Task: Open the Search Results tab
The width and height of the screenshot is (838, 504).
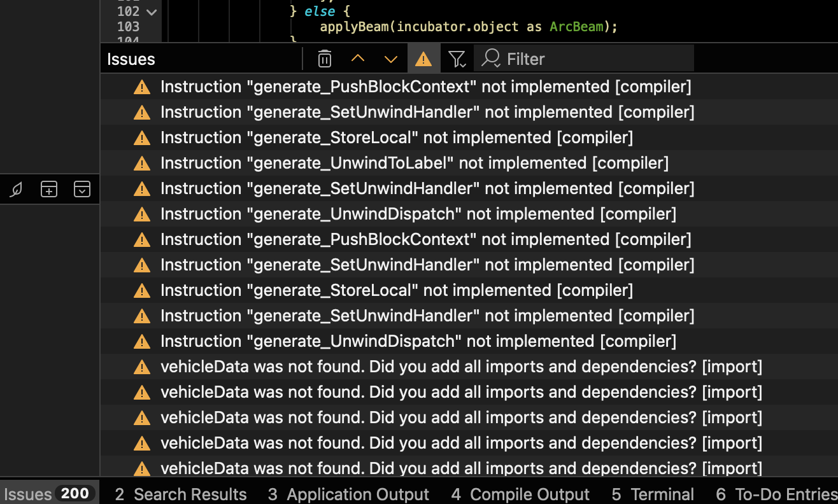Action: click(x=181, y=494)
